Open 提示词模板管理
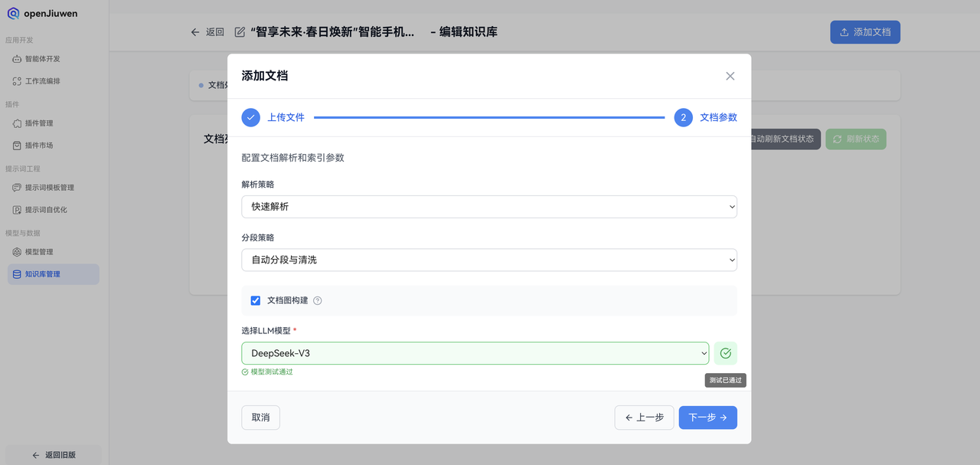The height and width of the screenshot is (465, 980). (x=50, y=187)
